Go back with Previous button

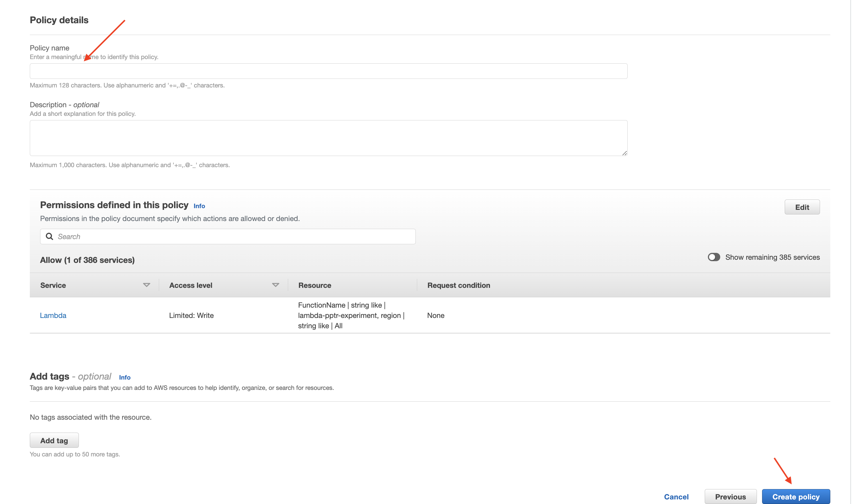(x=730, y=496)
